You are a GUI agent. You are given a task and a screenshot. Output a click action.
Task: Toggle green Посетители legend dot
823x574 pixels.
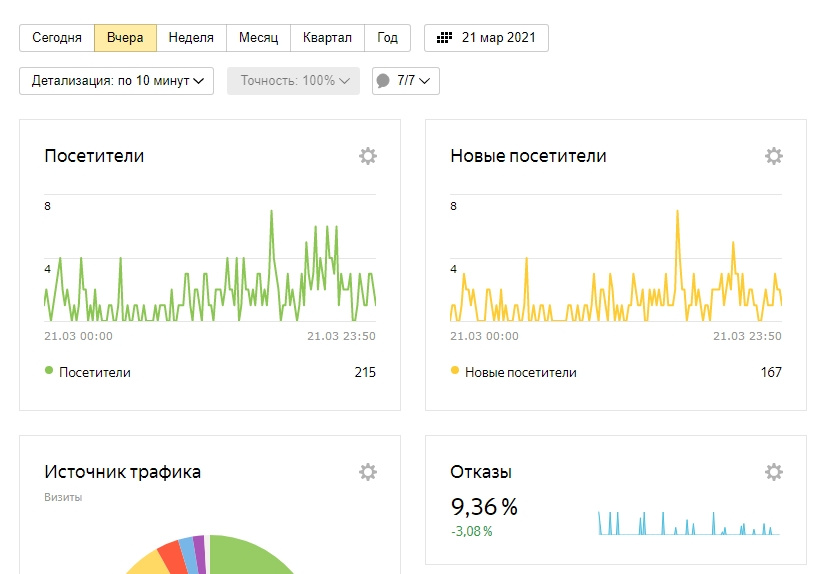point(49,370)
